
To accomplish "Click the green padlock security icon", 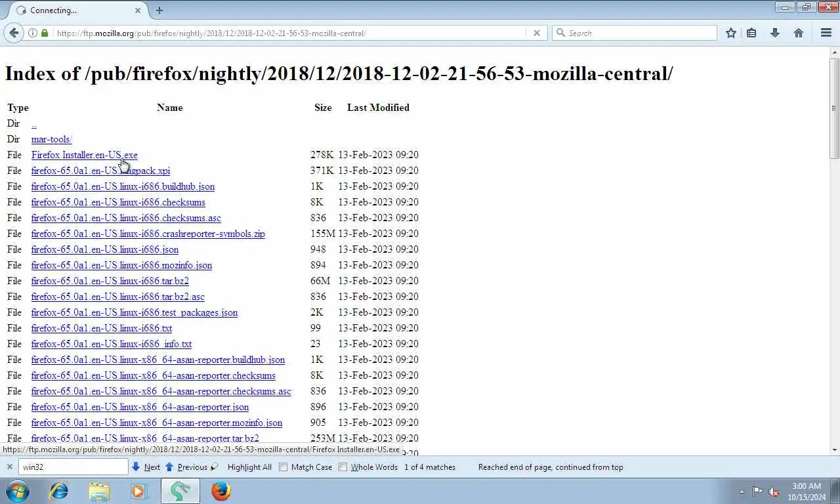I will pos(45,33).
